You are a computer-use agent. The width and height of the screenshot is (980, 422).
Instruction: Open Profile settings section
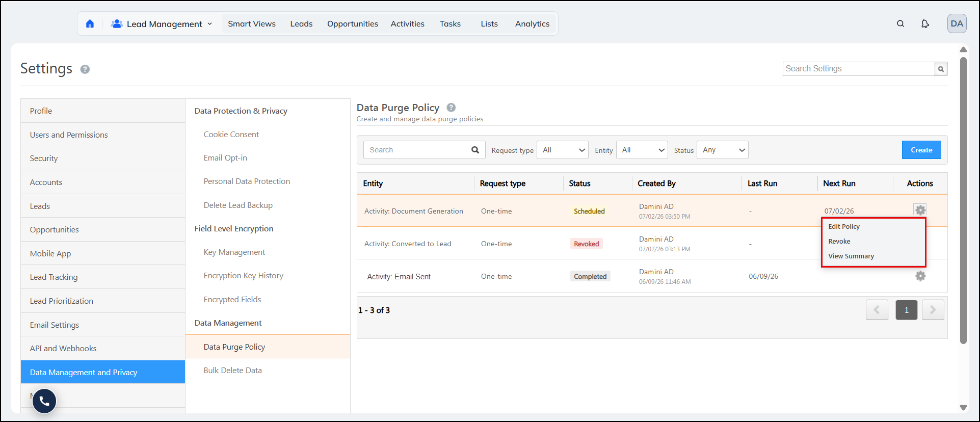point(103,111)
